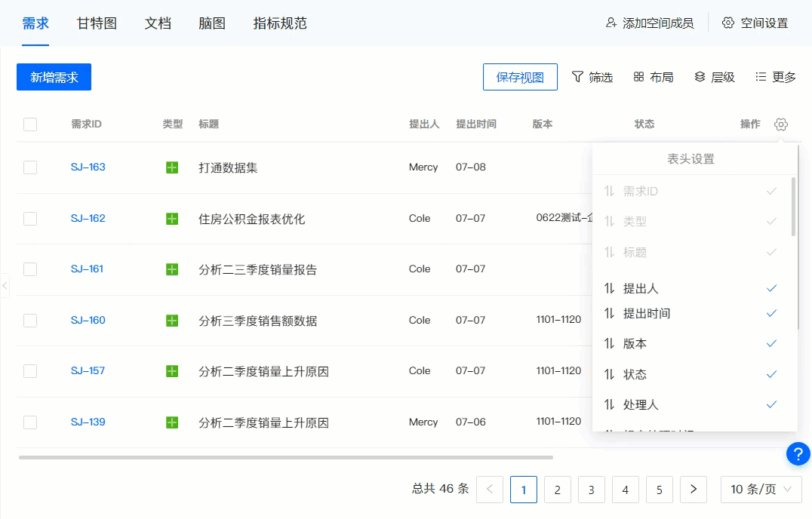The image size is (812, 519).
Task: Select the checkbox for row SJ-162
Action: pos(30,219)
